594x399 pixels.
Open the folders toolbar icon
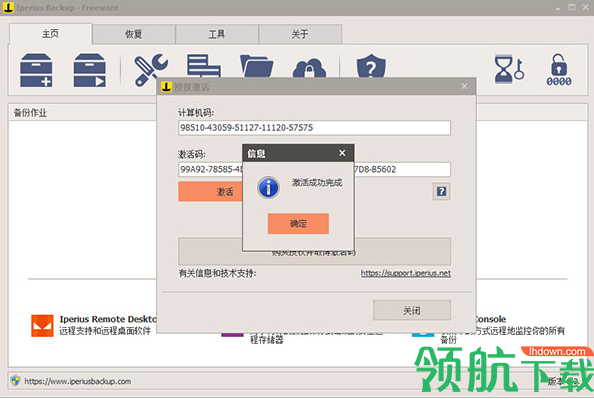click(256, 66)
